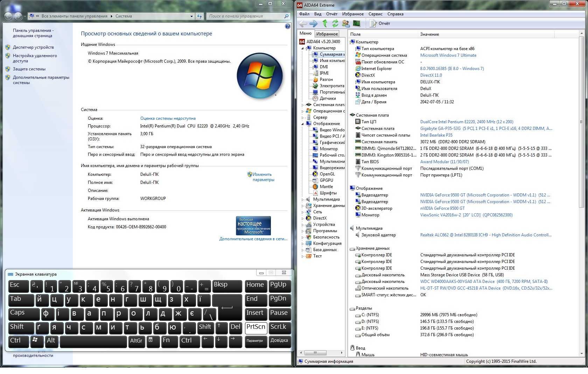
Task: Click Изменить параметры link
Action: tap(264, 177)
